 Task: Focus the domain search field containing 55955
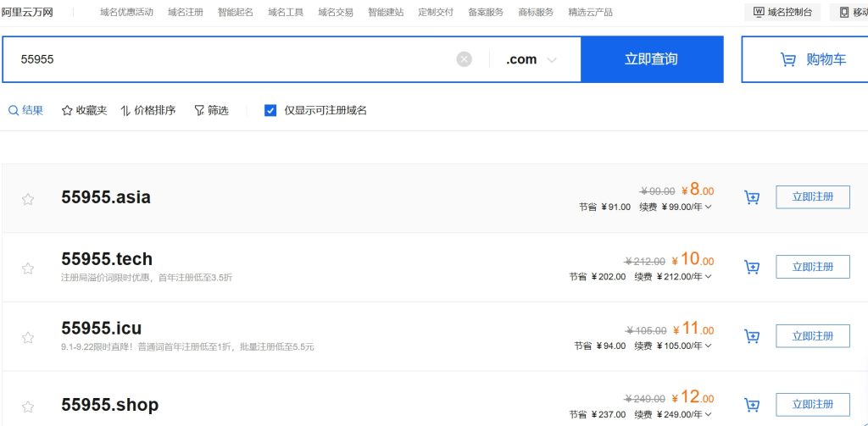[229, 59]
